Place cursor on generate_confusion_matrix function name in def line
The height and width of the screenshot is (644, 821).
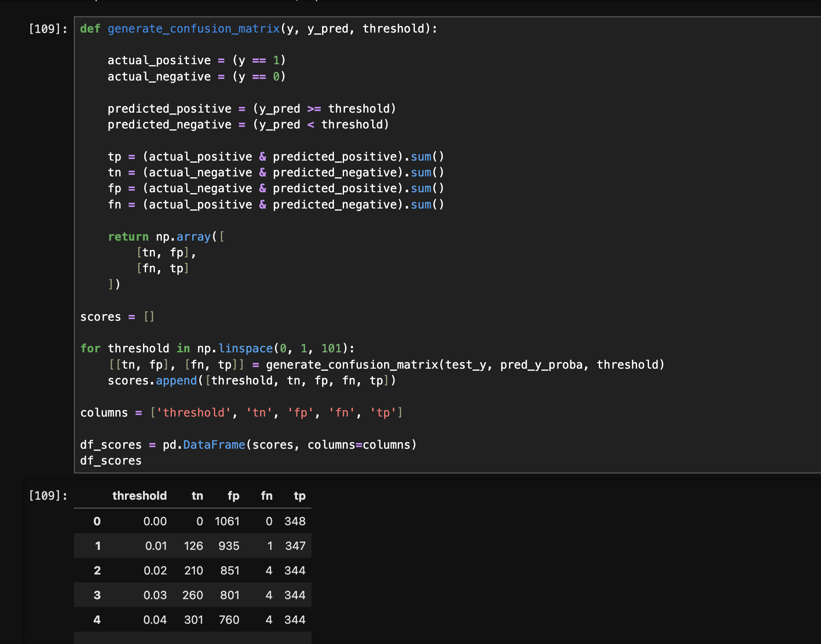[x=193, y=29]
